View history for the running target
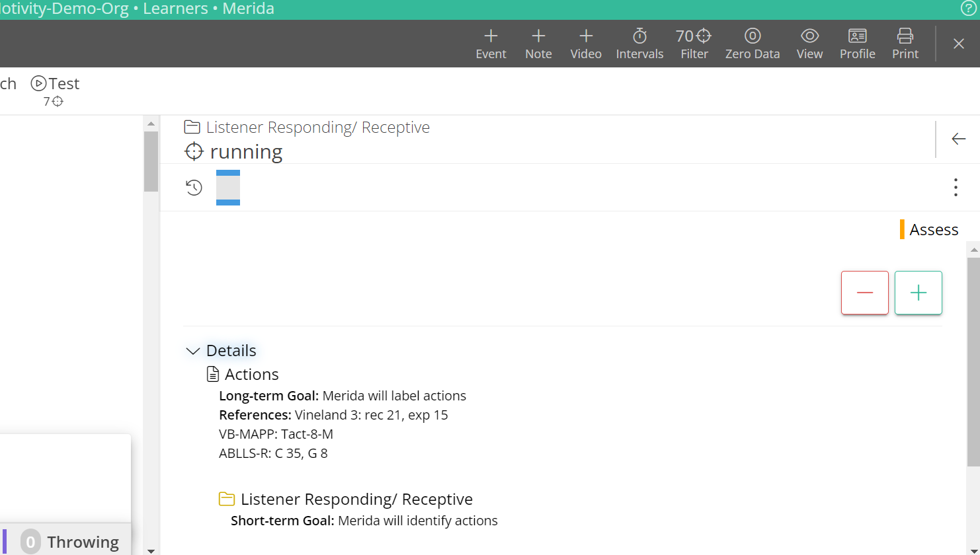This screenshot has height=555, width=980. (193, 187)
